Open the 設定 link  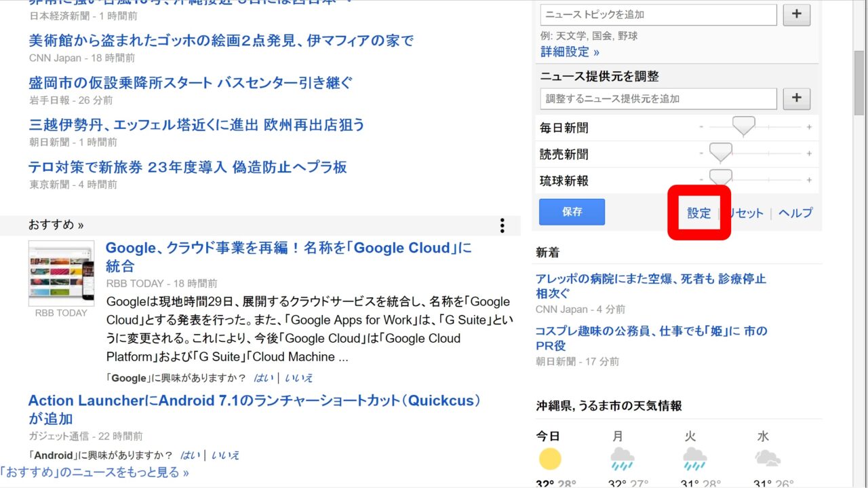click(x=698, y=213)
